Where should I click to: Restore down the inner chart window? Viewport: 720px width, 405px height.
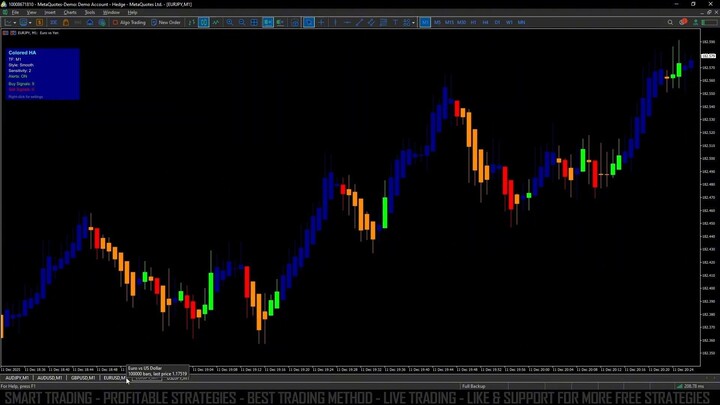click(x=709, y=12)
